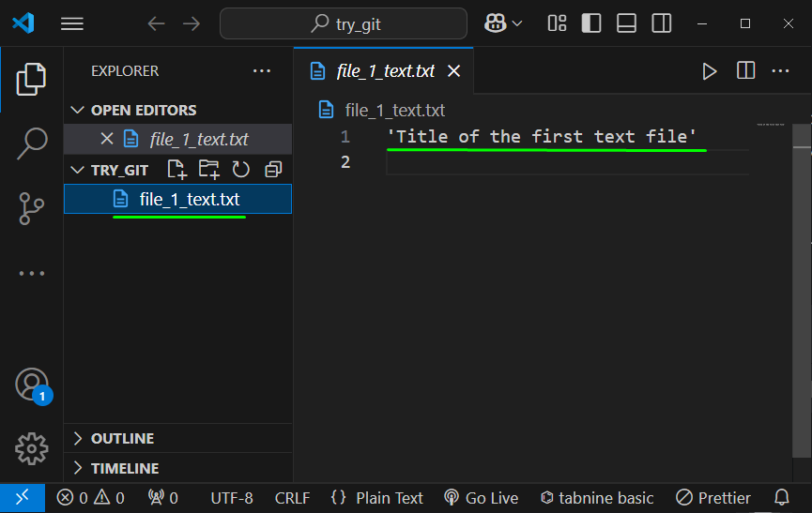
Task: Open the Accounts menu icon
Action: 32,385
